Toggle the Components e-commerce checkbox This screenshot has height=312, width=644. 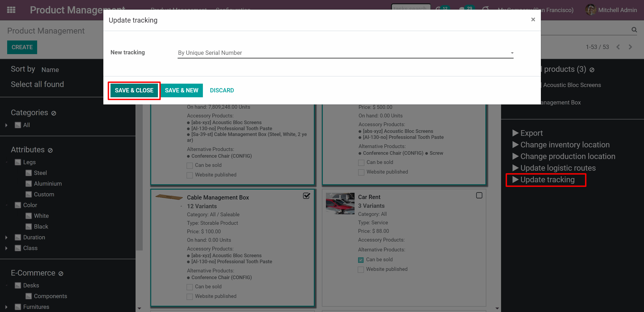[x=29, y=296]
